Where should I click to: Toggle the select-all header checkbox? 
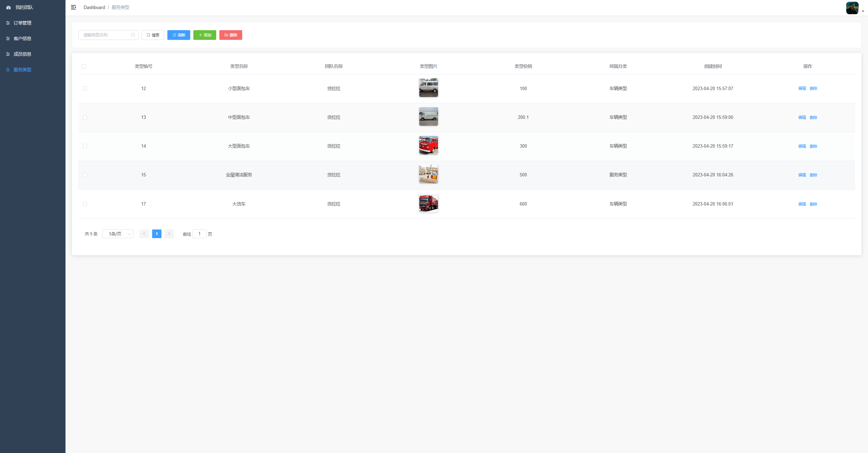point(84,66)
